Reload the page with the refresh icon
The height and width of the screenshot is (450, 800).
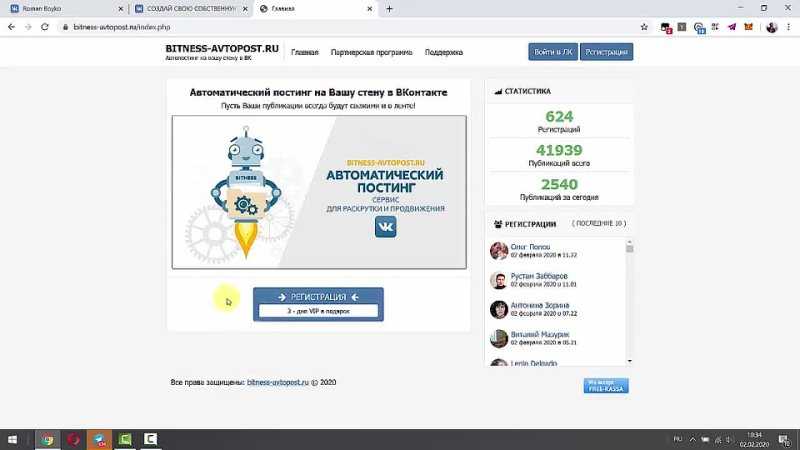click(45, 27)
